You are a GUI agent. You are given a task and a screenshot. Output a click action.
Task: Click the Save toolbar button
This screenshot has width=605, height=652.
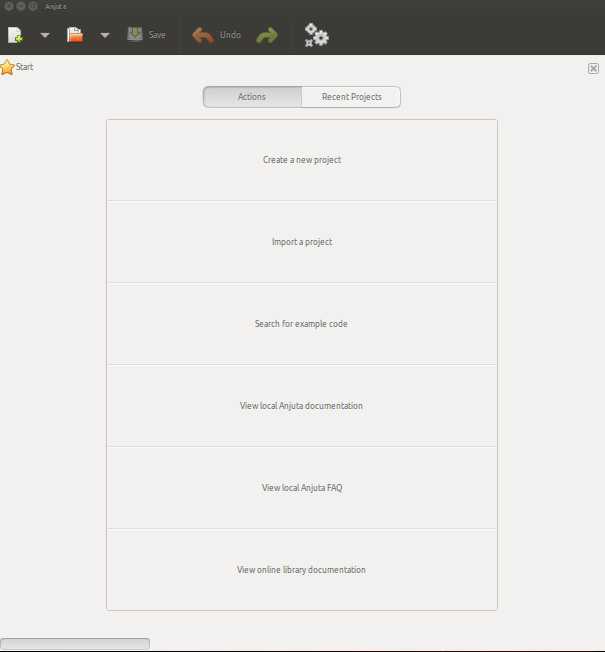tap(146, 35)
